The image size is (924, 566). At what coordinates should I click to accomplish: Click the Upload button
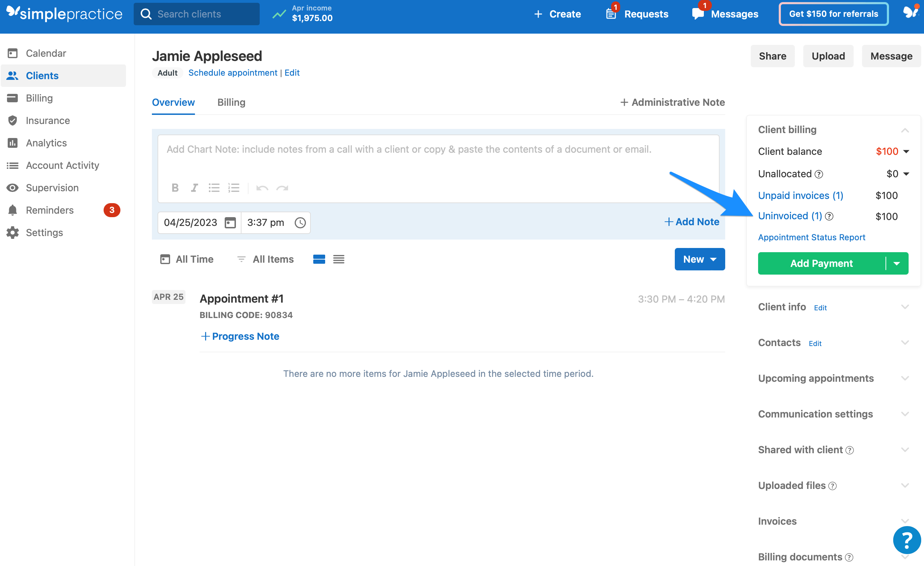828,56
